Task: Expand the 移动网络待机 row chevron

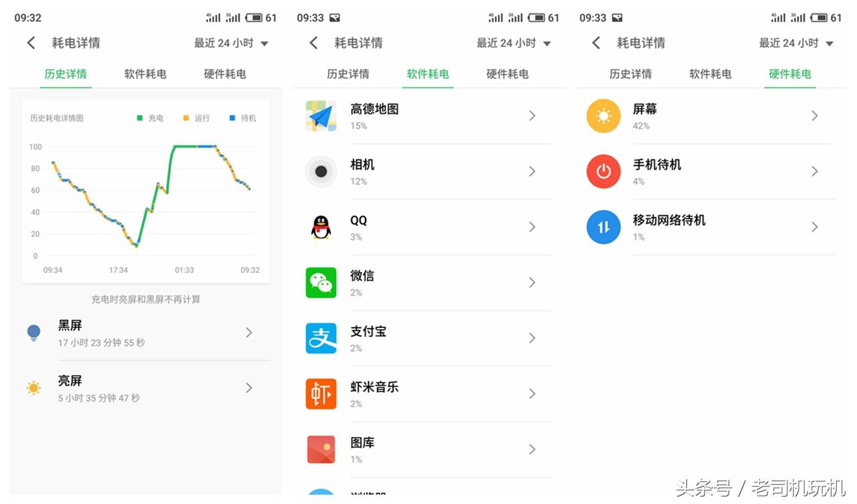Action: coord(815,227)
